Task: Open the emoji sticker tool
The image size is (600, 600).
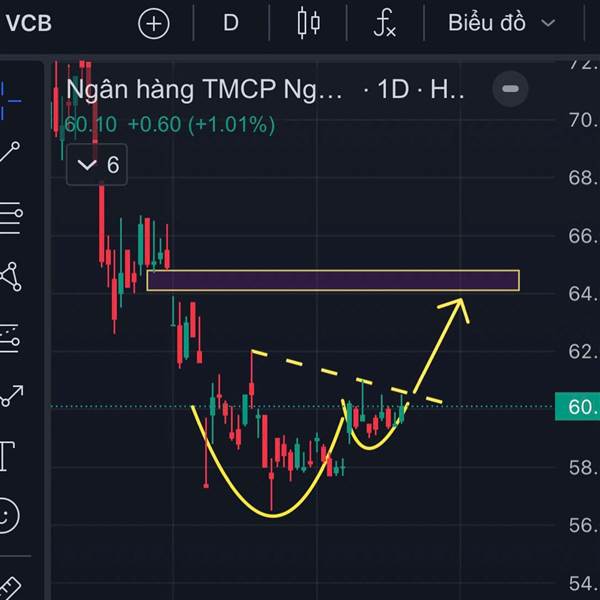Action: (8, 515)
